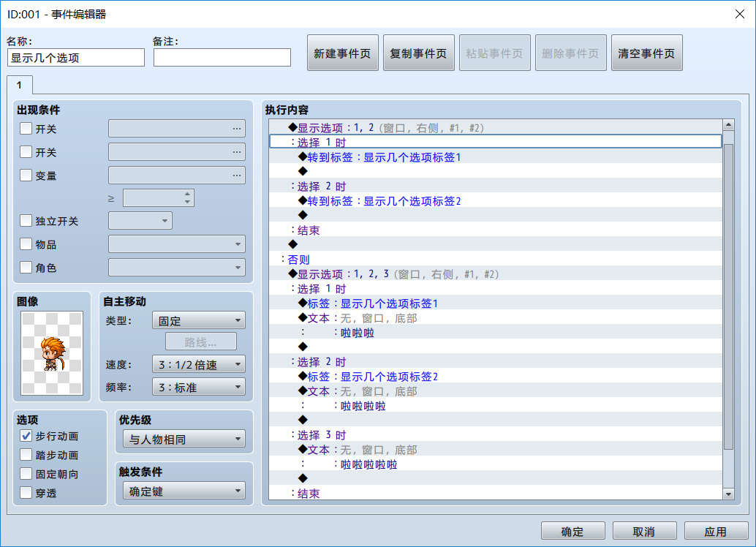This screenshot has width=756, height=547.
Task: Click the scrollbar up arrow in 执行内容
Action: point(728,125)
